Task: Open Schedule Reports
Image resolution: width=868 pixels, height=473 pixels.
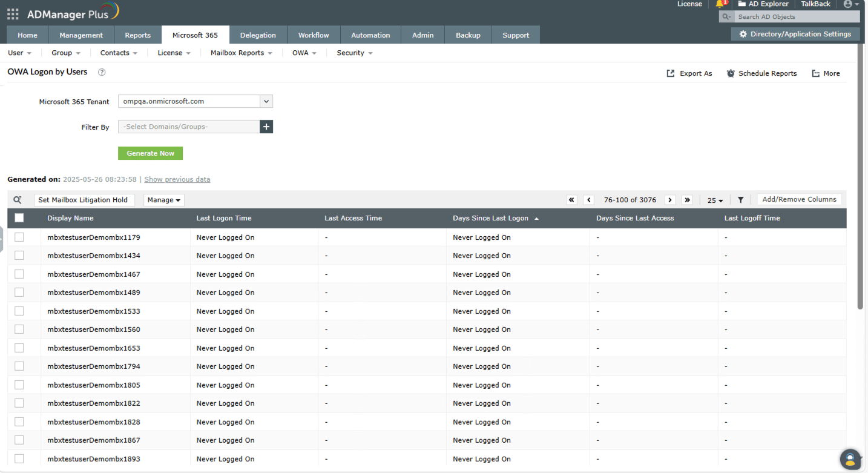Action: pos(762,73)
